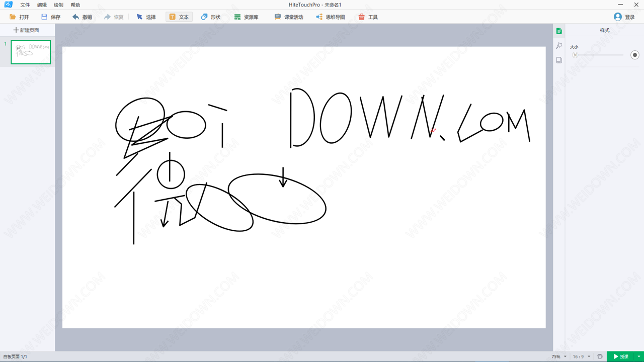Start lesson with the 授课 button

(621, 356)
